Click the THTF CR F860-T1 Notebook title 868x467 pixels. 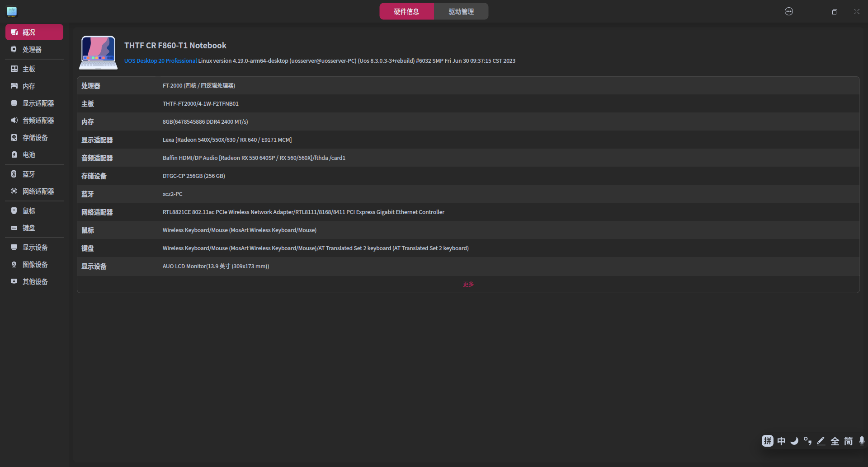coord(175,46)
